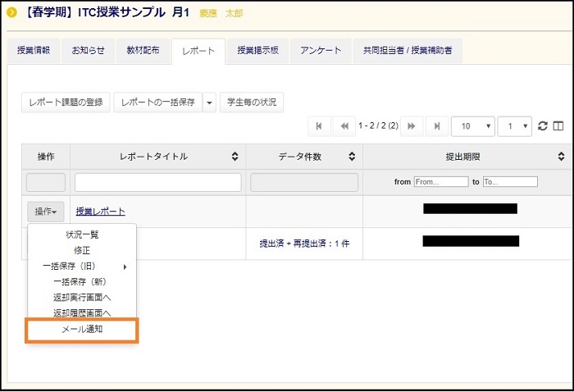Sort by 提出期限 column
Screen dimensions: 574x392
(559, 157)
